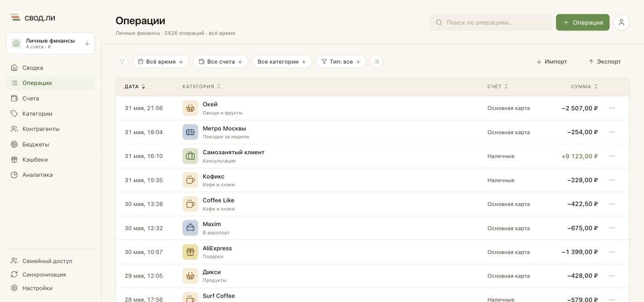
Task: Click the Экспорт button
Action: (x=605, y=62)
